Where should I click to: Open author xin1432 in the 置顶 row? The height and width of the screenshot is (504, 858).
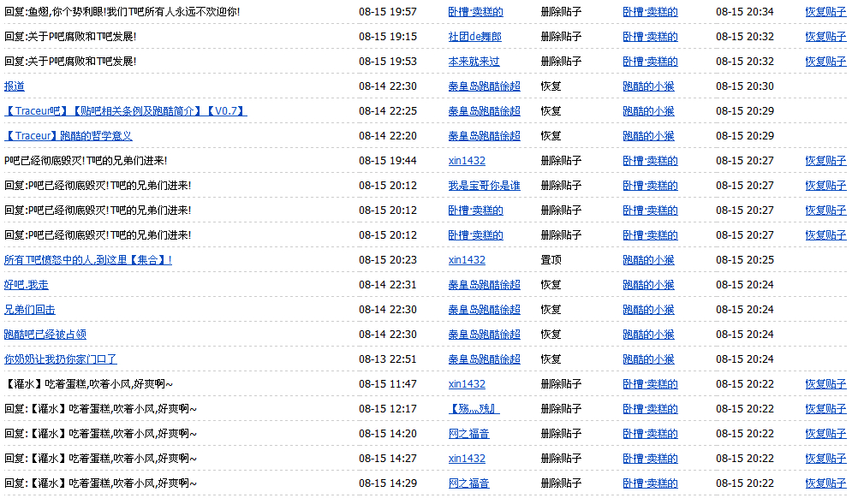click(x=467, y=260)
